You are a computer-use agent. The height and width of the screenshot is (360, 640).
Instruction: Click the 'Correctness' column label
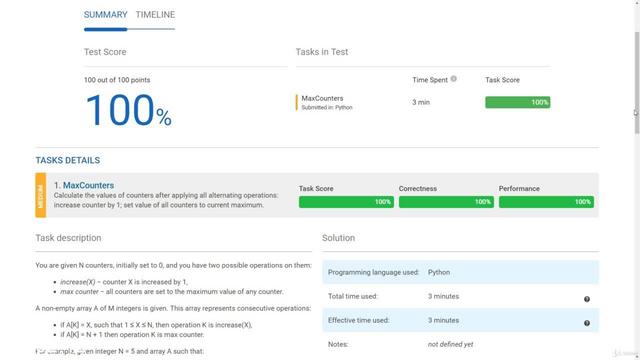[418, 189]
